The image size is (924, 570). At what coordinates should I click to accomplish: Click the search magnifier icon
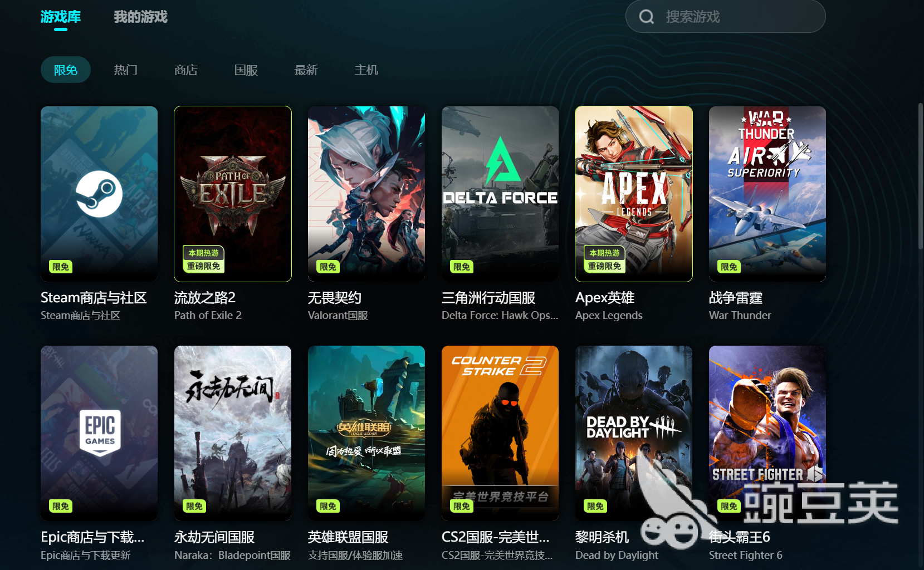pos(646,17)
